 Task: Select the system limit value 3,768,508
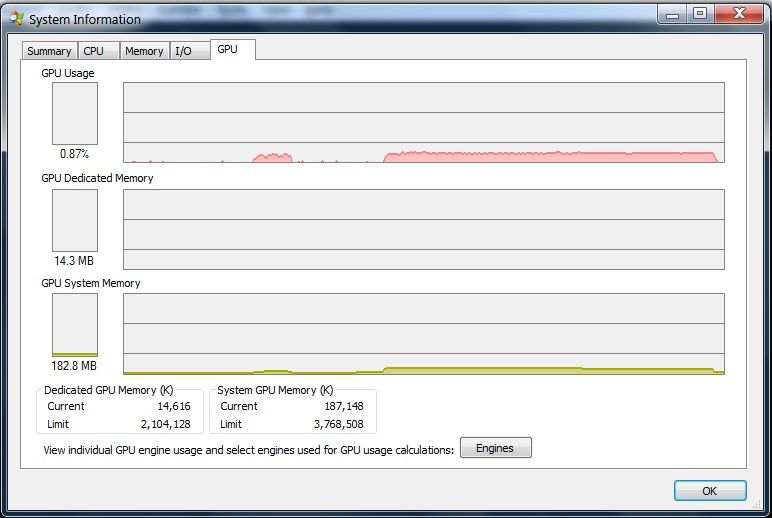339,424
